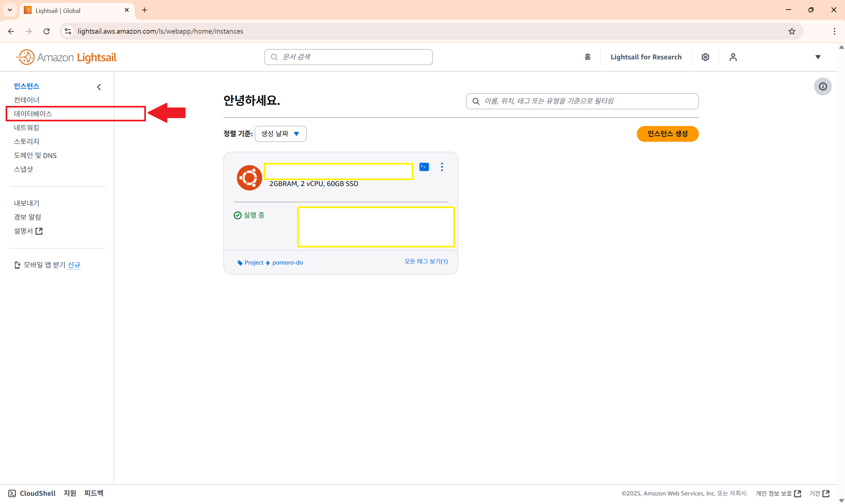Open the 데이터베이스 menu item
Screen dimensions: 845x504
[33, 113]
